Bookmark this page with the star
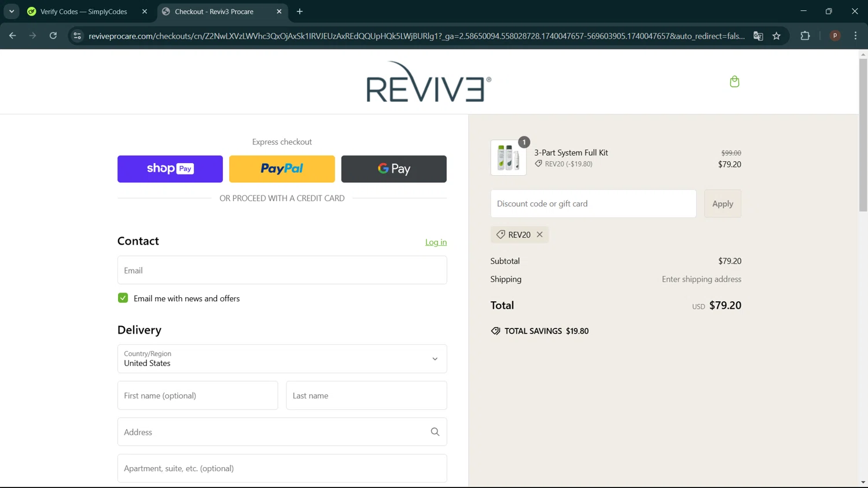This screenshot has width=868, height=488. tap(777, 36)
